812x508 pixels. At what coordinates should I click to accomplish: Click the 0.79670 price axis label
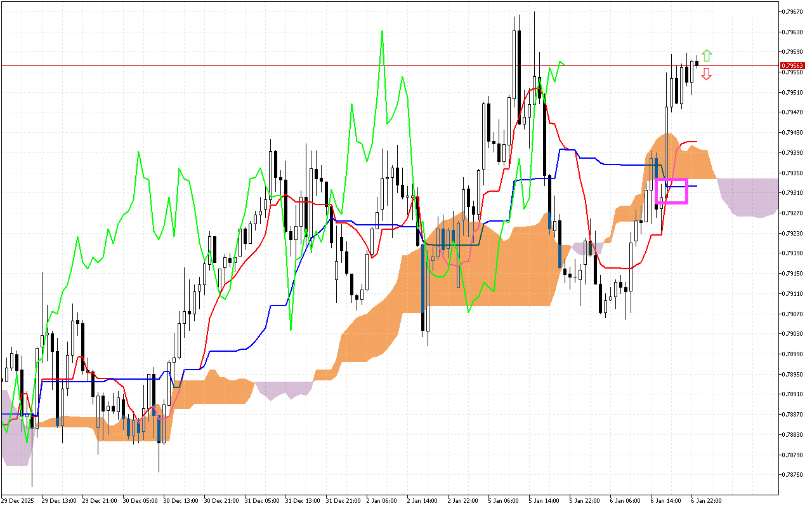click(x=792, y=11)
